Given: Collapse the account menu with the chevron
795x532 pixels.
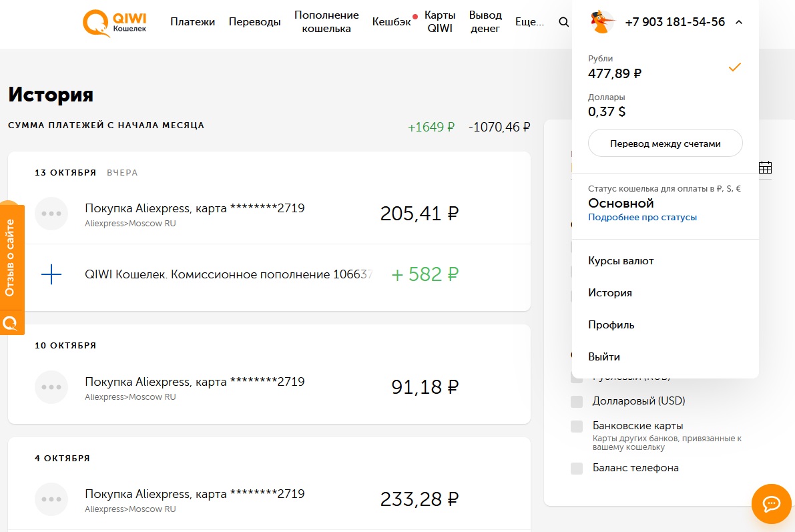Looking at the screenshot, I should (x=739, y=22).
